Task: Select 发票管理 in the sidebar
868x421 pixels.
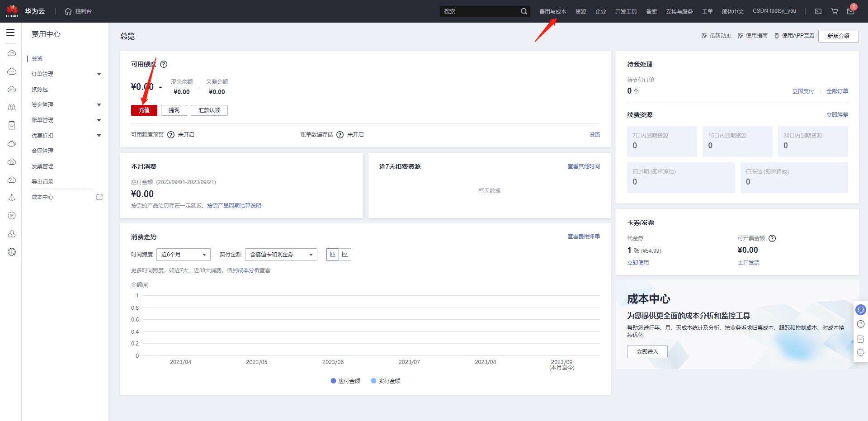Action: (x=42, y=166)
